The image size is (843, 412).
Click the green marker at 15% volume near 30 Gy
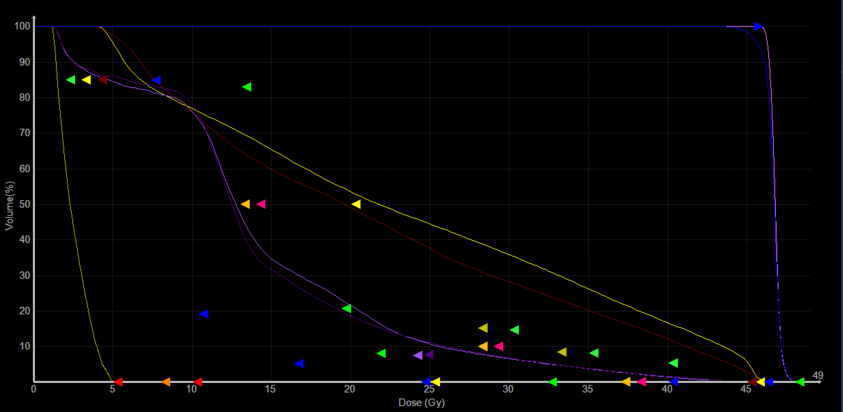coord(514,330)
